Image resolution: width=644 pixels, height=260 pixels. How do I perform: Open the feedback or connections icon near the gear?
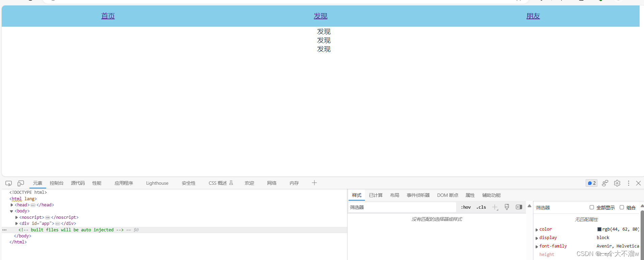pyautogui.click(x=605, y=183)
